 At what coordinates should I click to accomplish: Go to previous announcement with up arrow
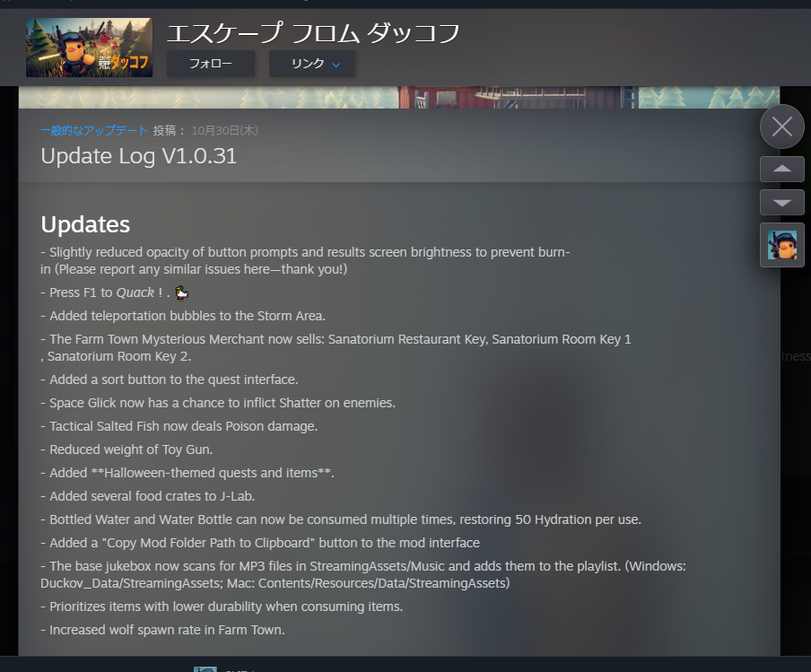(781, 169)
